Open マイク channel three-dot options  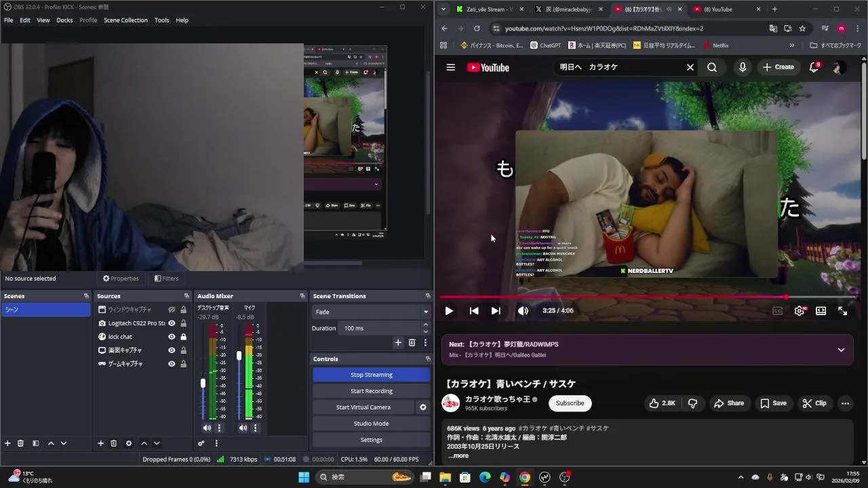[x=256, y=428]
